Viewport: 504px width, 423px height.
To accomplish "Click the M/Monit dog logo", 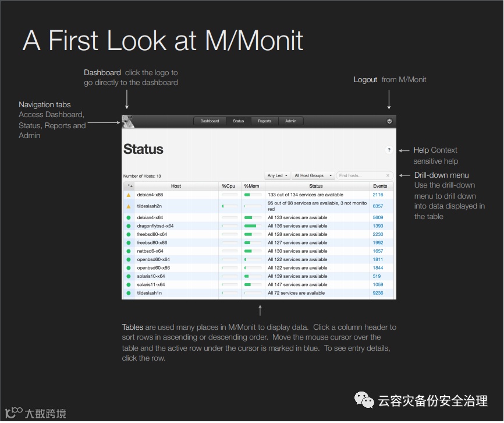I will point(128,121).
